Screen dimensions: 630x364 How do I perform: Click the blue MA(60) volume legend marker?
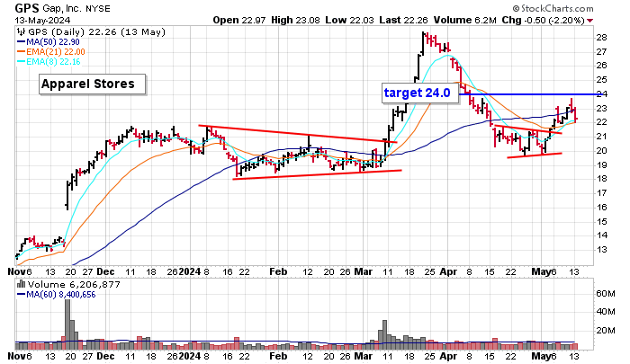(x=22, y=295)
